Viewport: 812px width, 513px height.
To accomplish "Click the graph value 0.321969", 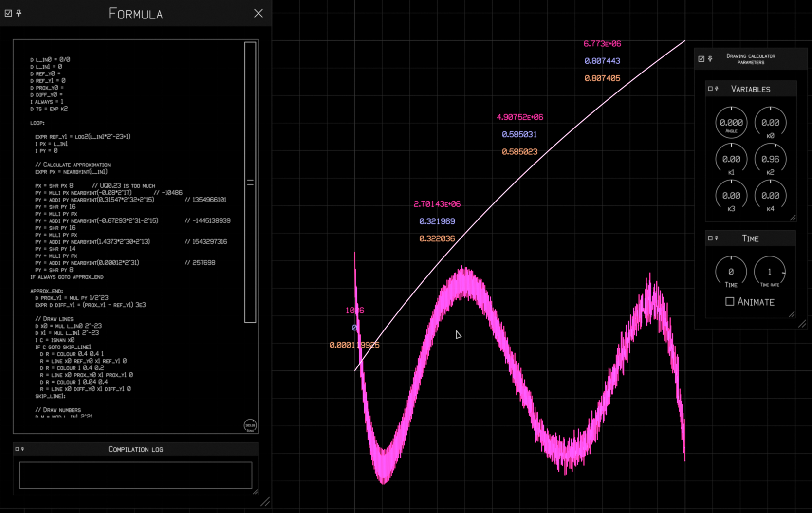I will click(x=437, y=221).
